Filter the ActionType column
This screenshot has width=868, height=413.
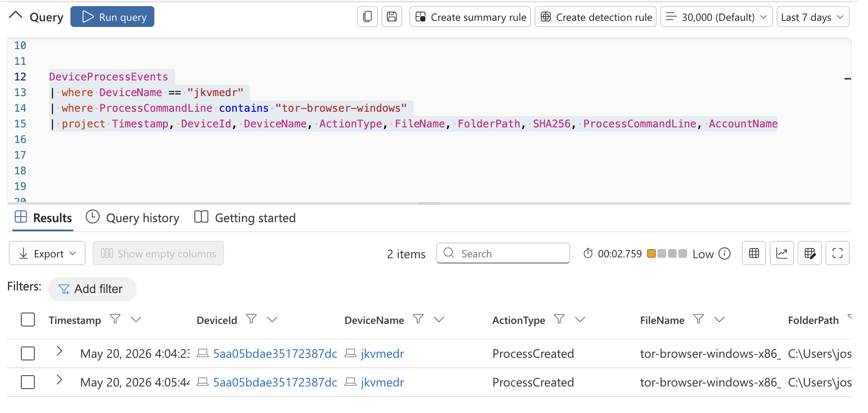coord(559,320)
